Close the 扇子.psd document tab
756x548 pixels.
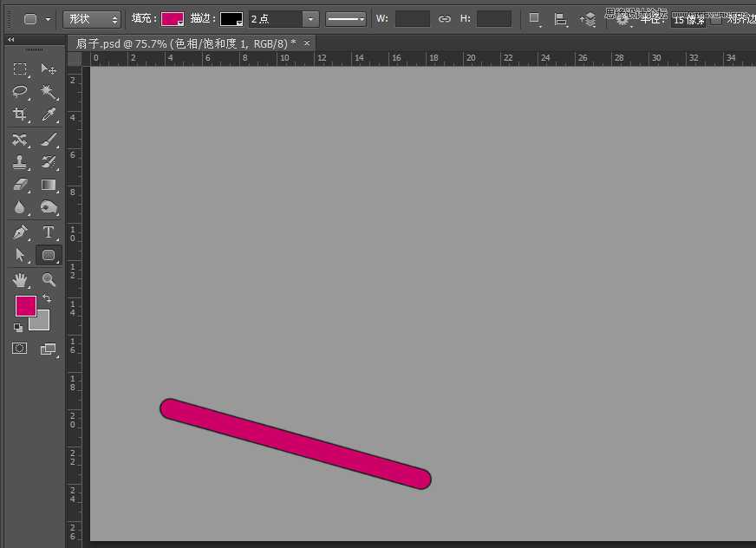(307, 42)
